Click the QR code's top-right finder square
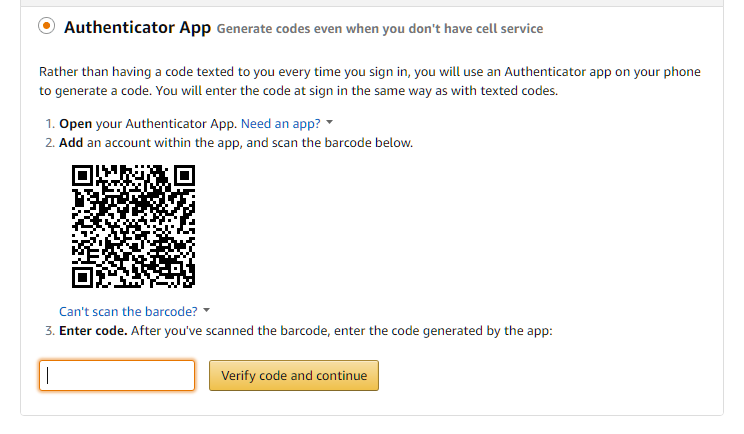The width and height of the screenshot is (744, 434). [184, 176]
